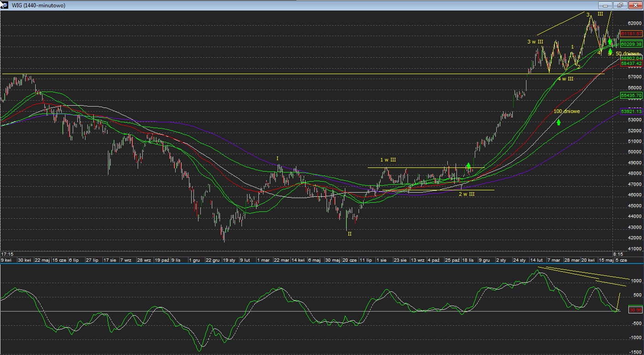Click the '28 mar' date on time axis

571,260
